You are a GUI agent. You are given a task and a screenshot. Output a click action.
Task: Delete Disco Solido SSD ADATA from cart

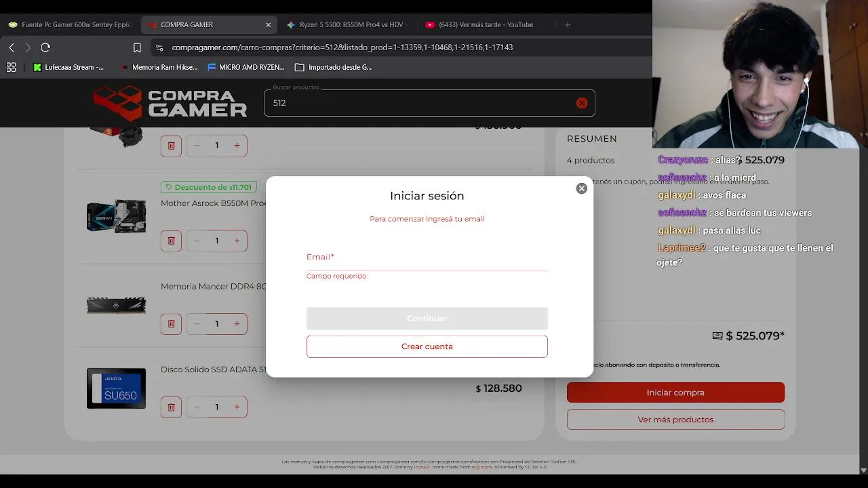(x=171, y=407)
